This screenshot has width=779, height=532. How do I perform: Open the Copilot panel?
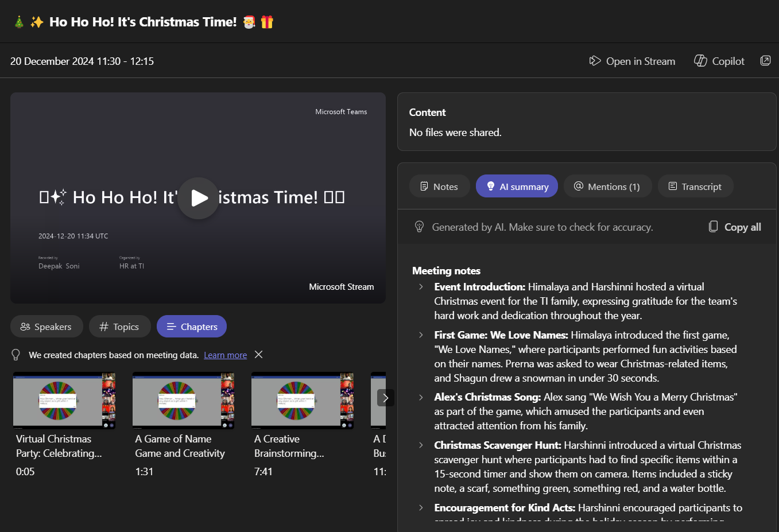(x=719, y=61)
